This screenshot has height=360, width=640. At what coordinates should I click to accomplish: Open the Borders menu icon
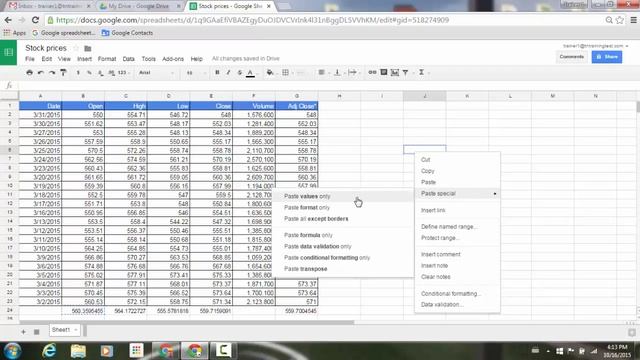pos(285,73)
